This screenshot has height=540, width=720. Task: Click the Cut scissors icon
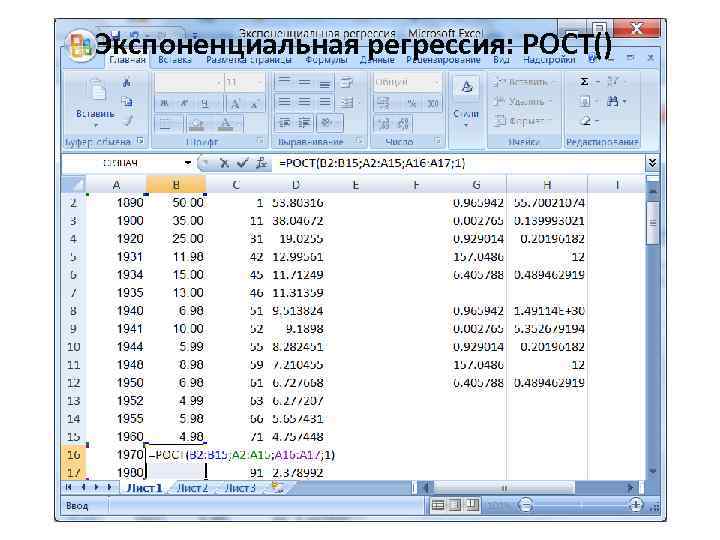(127, 83)
